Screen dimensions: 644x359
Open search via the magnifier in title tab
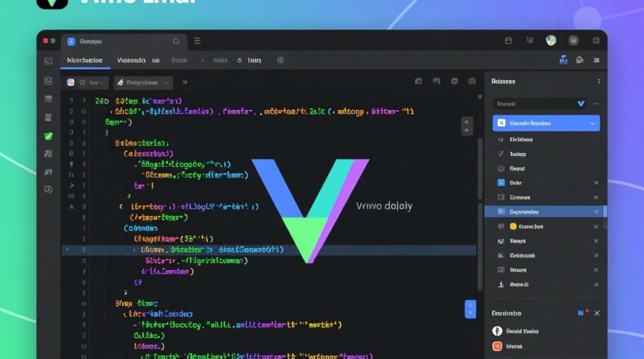click(176, 41)
